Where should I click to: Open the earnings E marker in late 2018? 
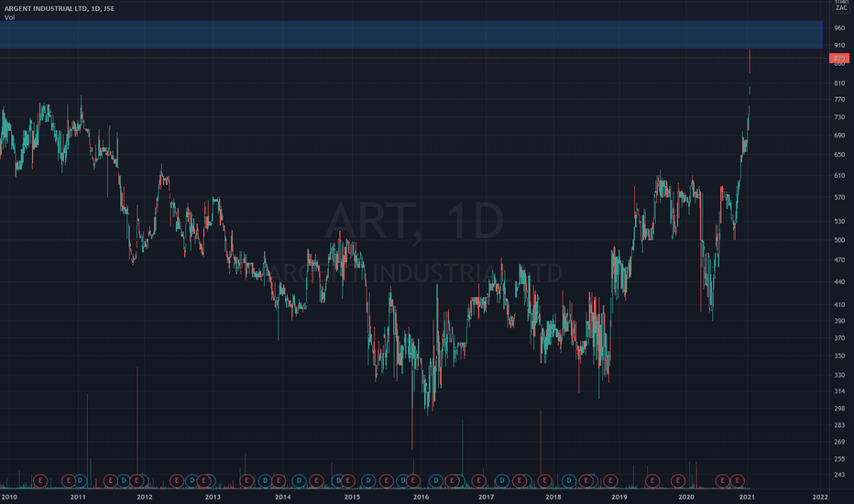[610, 480]
